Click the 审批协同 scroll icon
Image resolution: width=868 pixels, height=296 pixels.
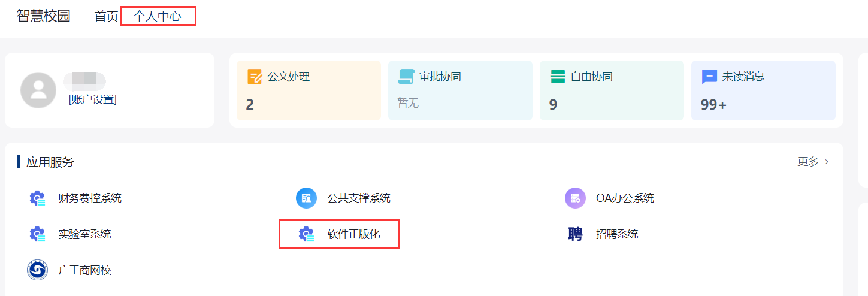406,77
